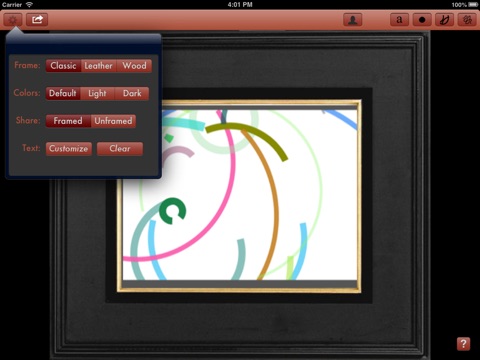
Task: Select Framed sharing mode
Action: pyautogui.click(x=68, y=121)
